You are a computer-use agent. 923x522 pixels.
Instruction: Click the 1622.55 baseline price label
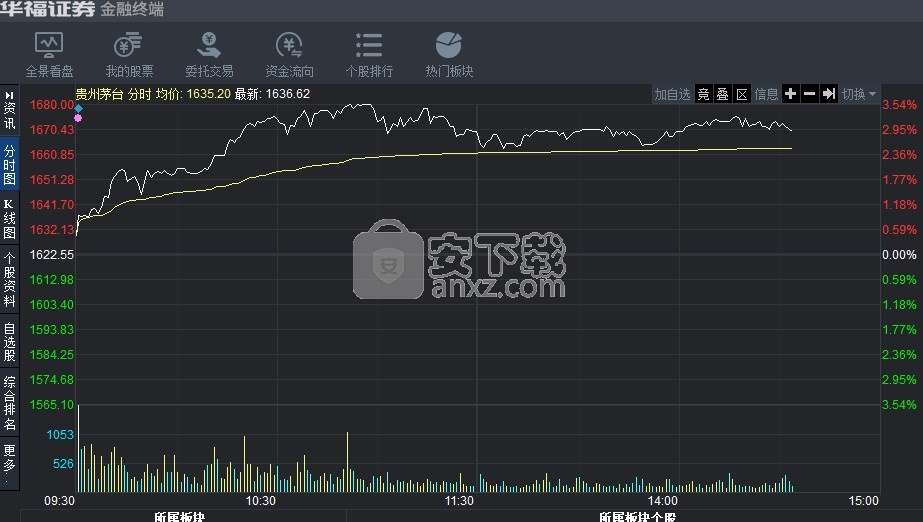point(52,255)
